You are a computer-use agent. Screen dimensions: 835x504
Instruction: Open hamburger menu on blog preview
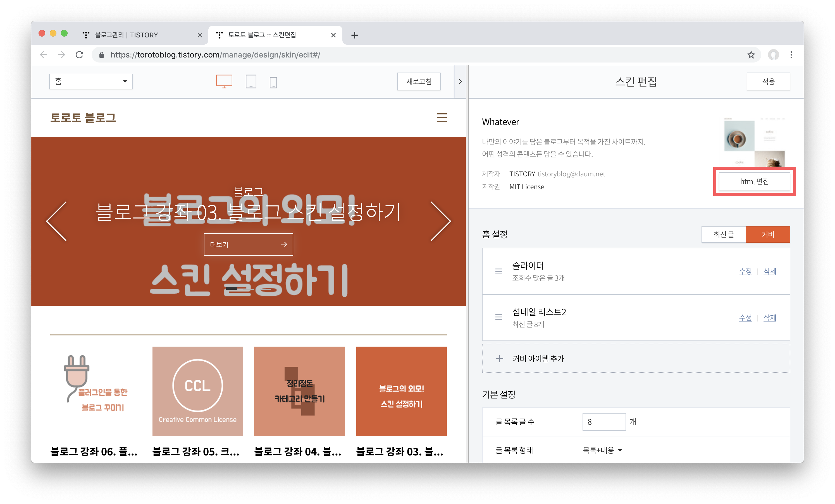tap(441, 118)
